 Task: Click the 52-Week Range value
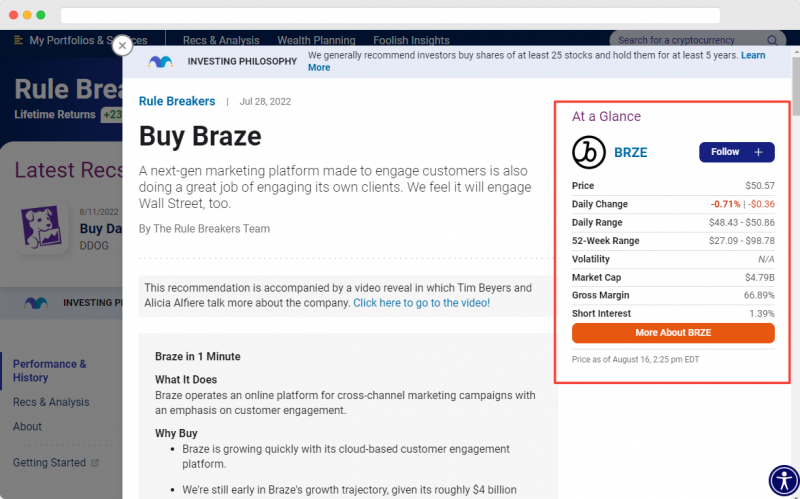click(741, 241)
